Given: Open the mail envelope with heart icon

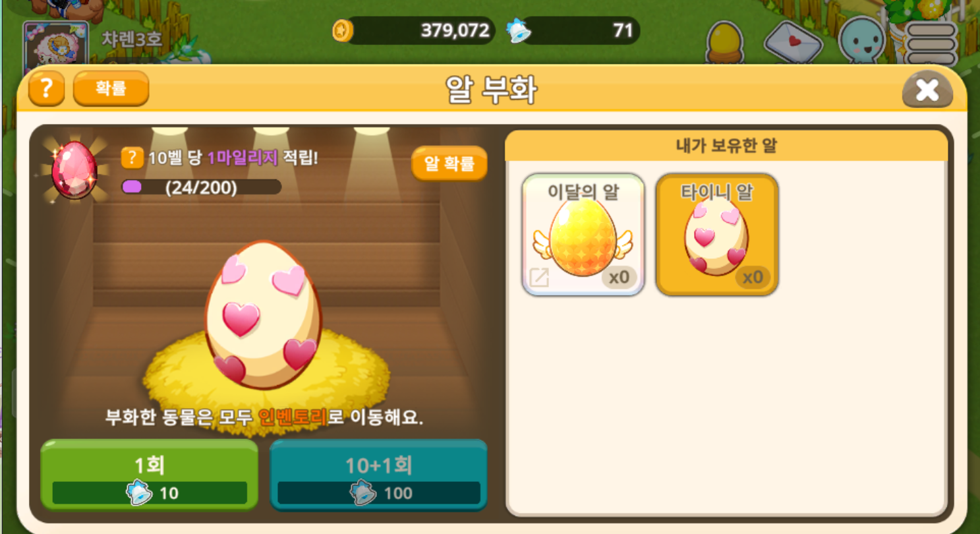Looking at the screenshot, I should click(x=793, y=42).
